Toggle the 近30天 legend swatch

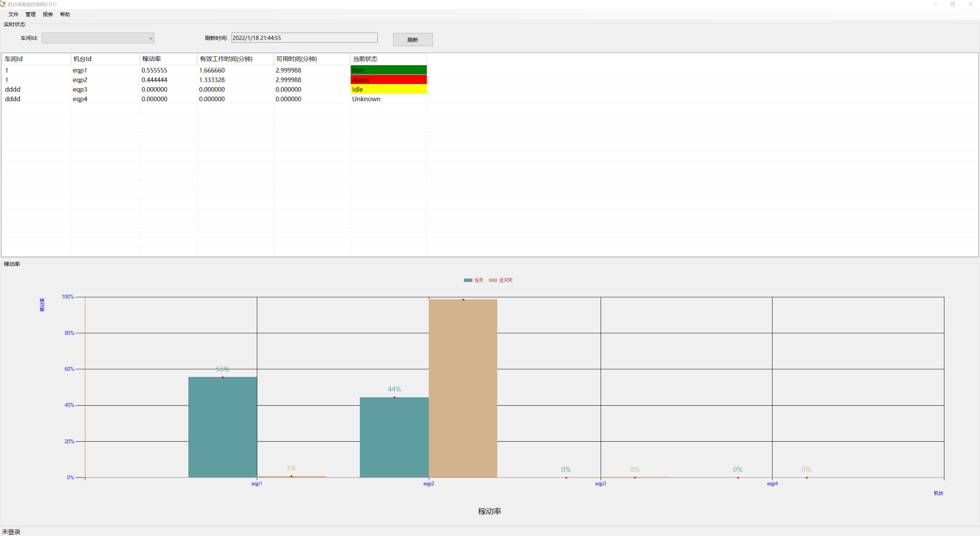click(x=493, y=280)
